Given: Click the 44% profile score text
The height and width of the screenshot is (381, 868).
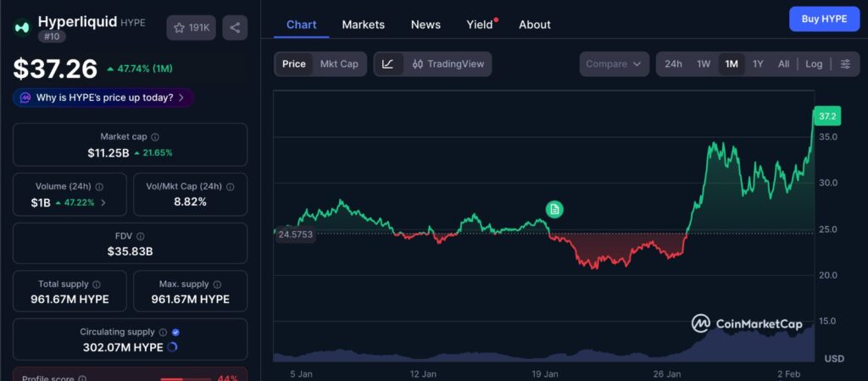Looking at the screenshot, I should tap(227, 378).
